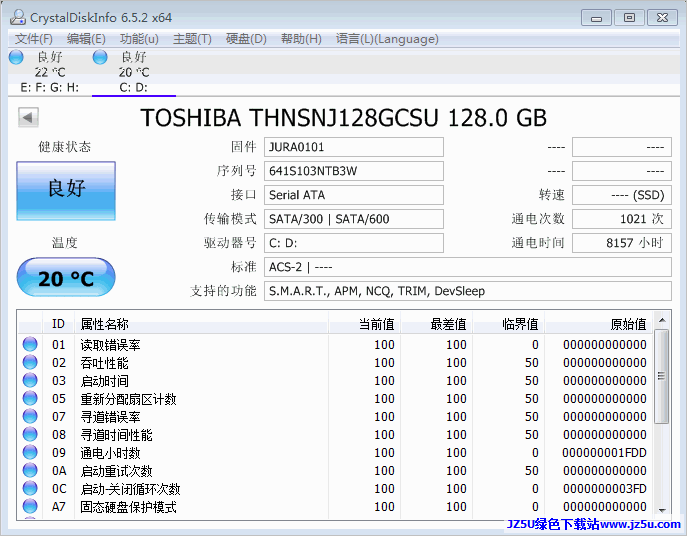The height and width of the screenshot is (536, 687).
Task: Select the row 寻道时间性能
Action: click(x=335, y=434)
